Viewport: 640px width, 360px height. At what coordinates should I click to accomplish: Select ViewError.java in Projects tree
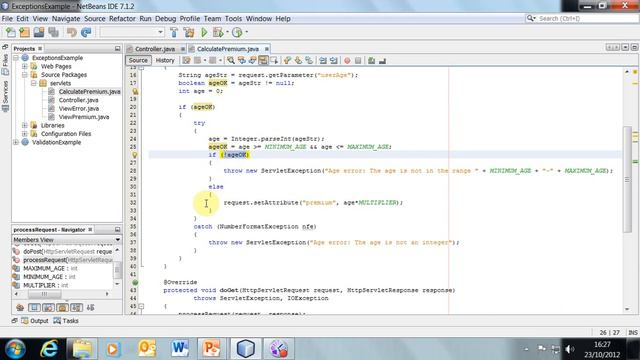78,109
